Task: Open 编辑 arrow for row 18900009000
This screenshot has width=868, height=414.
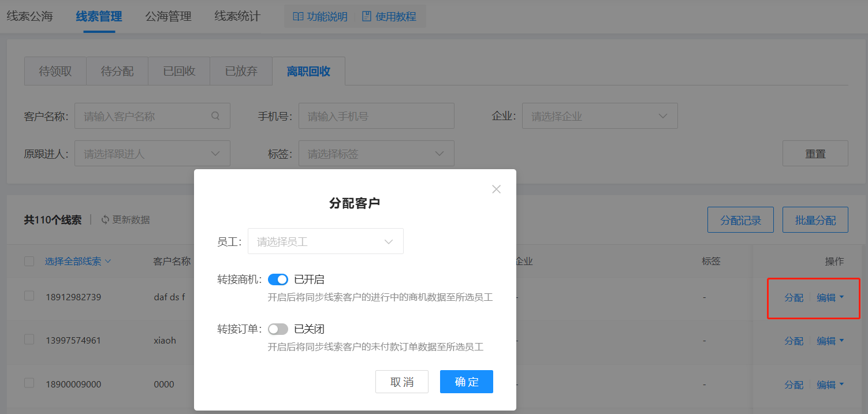Action: [841, 385]
